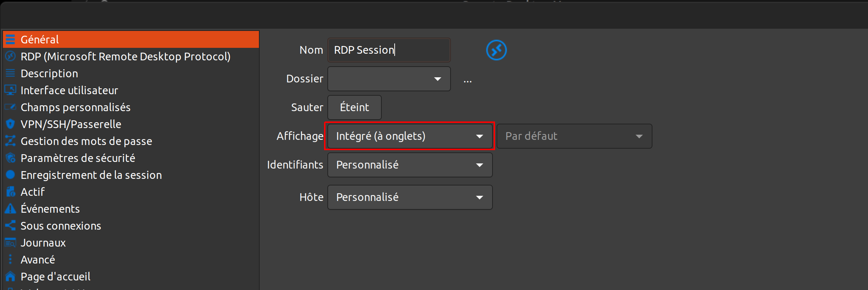
Task: Open the Dossier dropdown
Action: pos(389,79)
